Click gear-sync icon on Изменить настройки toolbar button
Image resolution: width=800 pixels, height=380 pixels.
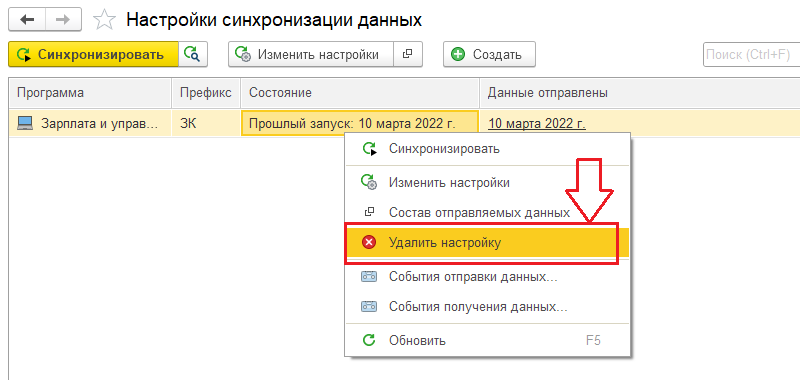(x=243, y=55)
